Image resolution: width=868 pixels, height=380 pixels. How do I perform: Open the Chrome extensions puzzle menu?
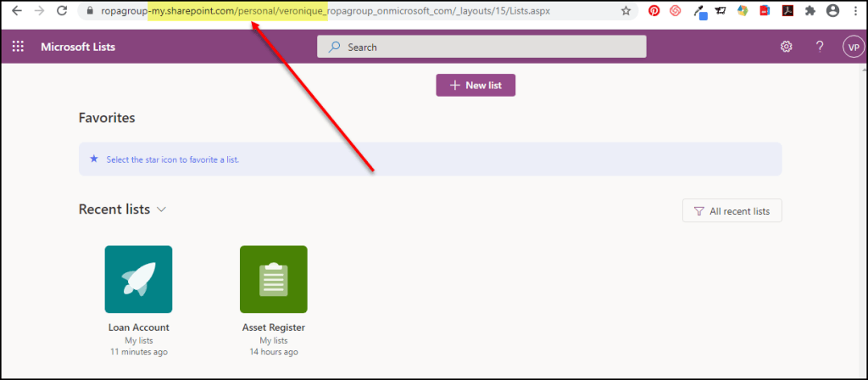(x=810, y=11)
